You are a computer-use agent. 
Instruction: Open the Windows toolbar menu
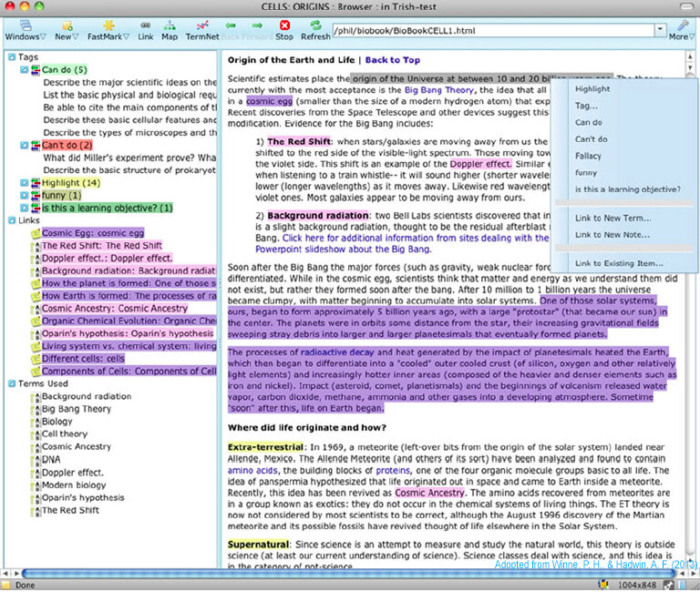click(25, 30)
